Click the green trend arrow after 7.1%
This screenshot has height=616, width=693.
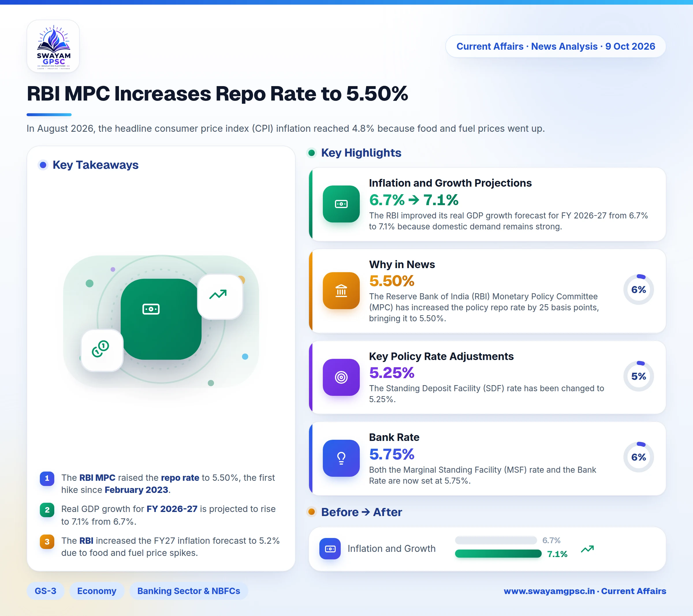[x=587, y=549]
